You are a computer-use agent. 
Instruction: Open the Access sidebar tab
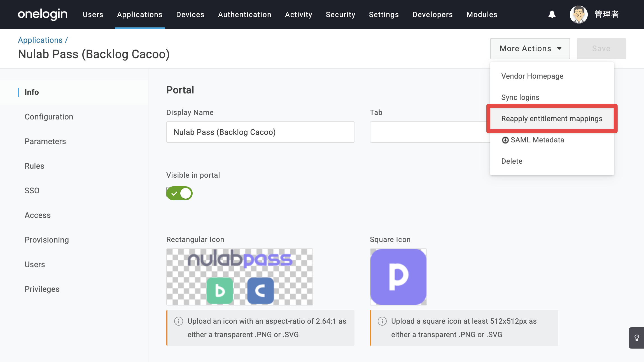74,215
